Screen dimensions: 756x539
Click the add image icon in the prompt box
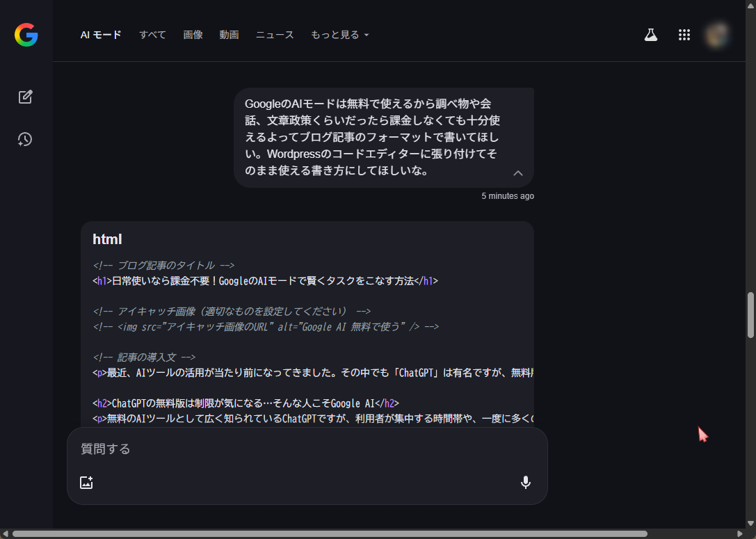pyautogui.click(x=86, y=483)
